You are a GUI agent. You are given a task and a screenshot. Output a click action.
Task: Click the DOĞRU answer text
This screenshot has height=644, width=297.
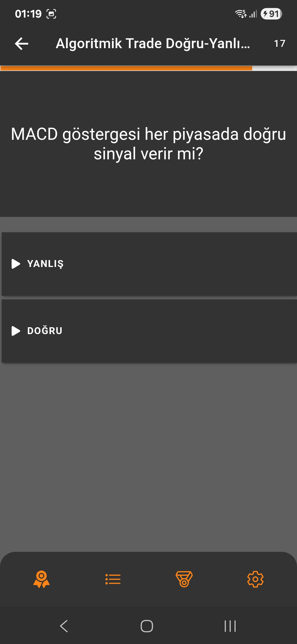pos(45,331)
